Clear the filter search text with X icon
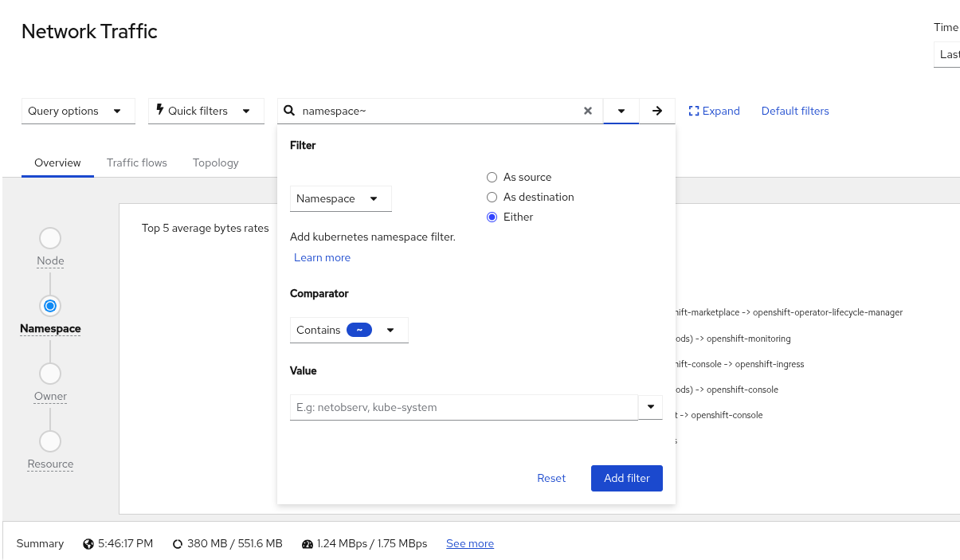 588,111
